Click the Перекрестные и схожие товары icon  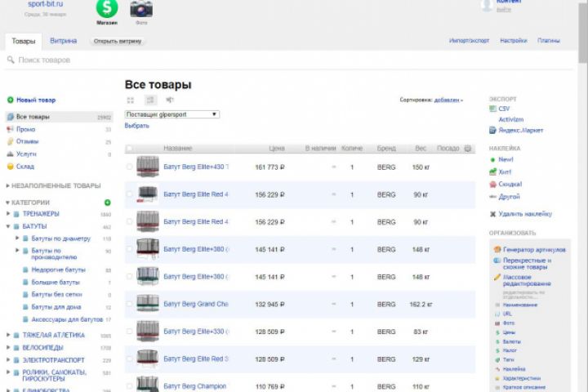pyautogui.click(x=497, y=261)
